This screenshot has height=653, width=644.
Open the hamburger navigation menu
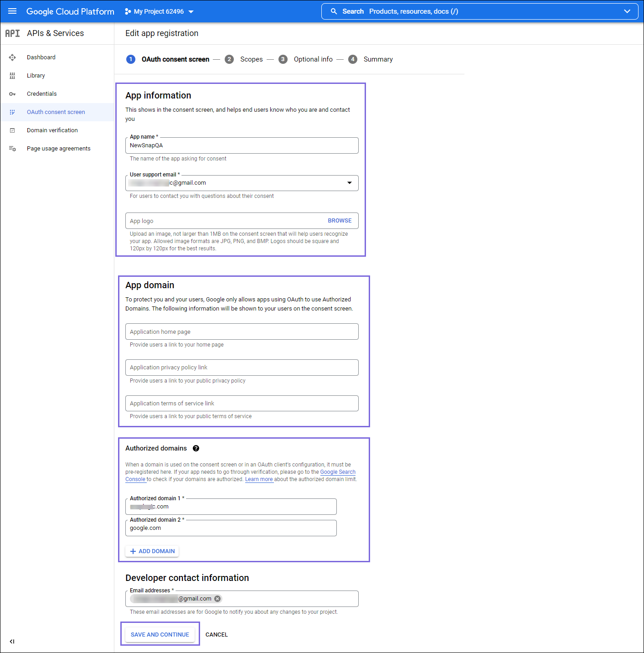[x=12, y=11]
